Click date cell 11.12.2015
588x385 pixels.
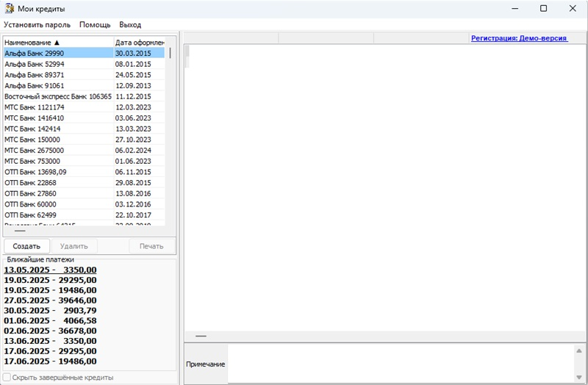[139, 96]
